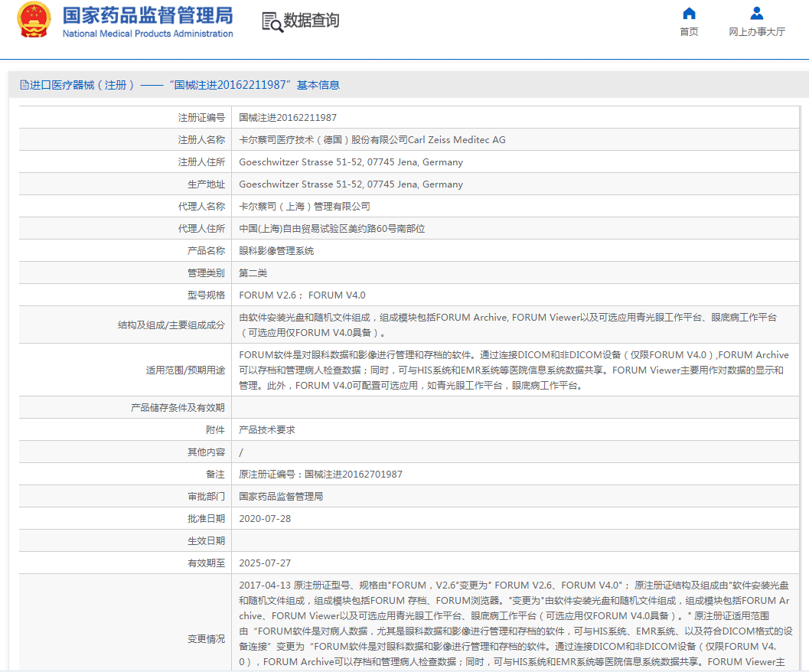The width and height of the screenshot is (809, 672).
Task: Click the 代理人住所 label
Action: (201, 229)
